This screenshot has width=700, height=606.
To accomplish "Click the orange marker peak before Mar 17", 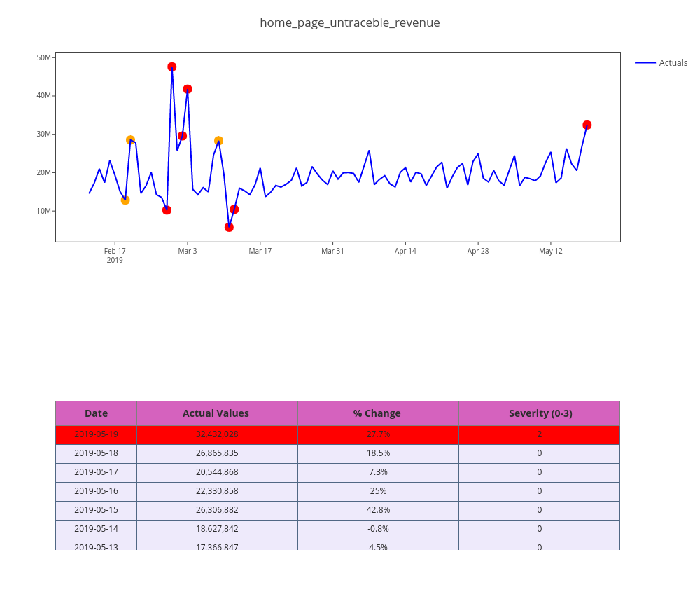I will coord(218,141).
